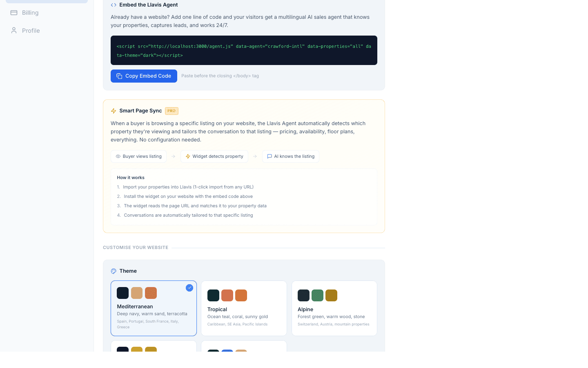
Task: Click the Buyer views listing chip
Action: click(138, 156)
